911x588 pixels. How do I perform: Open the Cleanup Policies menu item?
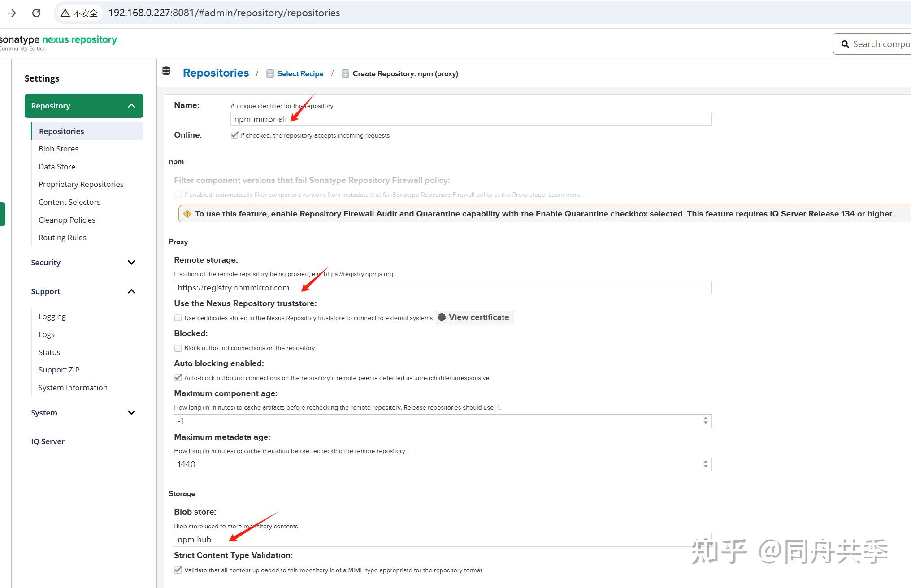(x=67, y=220)
